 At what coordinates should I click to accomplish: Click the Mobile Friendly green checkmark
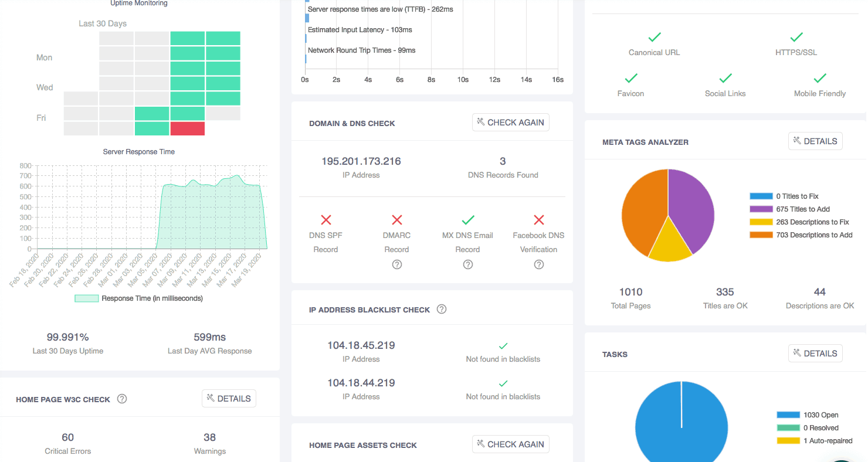(x=820, y=78)
